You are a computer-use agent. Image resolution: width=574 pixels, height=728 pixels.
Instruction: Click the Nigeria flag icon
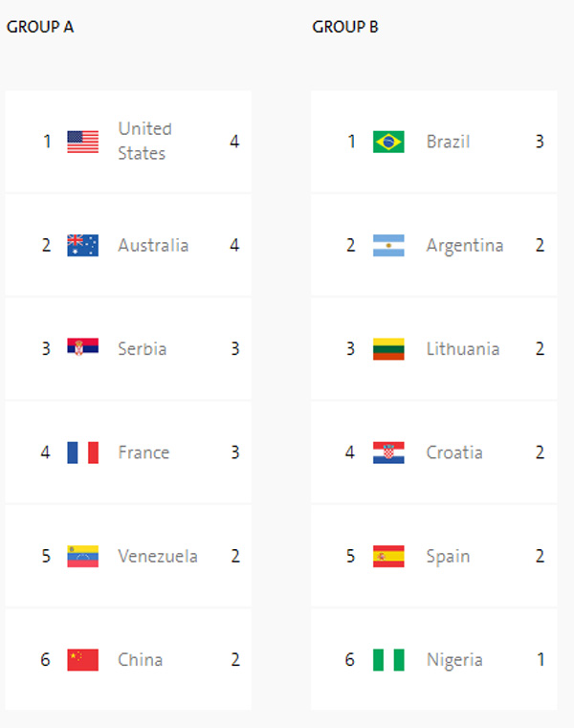[x=388, y=659]
